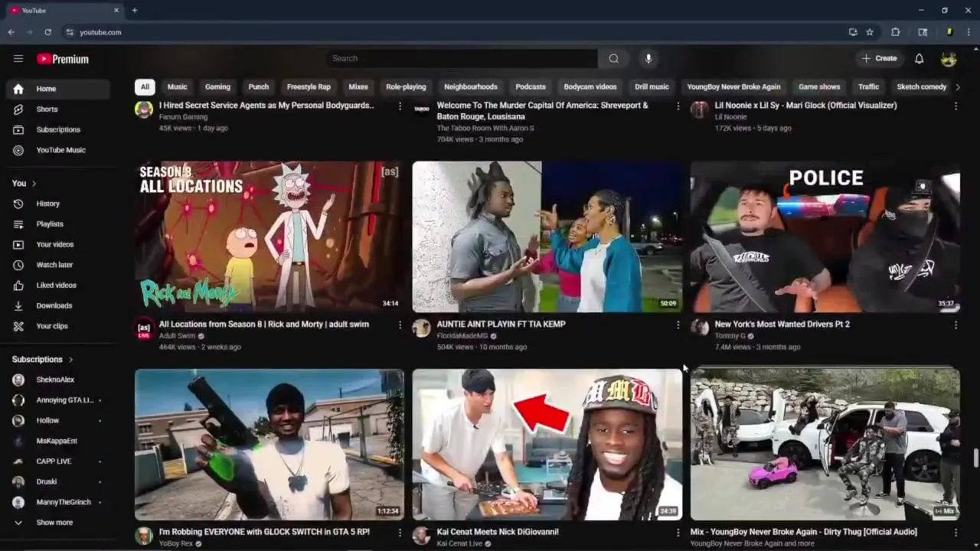Select YoungBoy Never Broke Again chip
980x551 pixels.
(733, 87)
